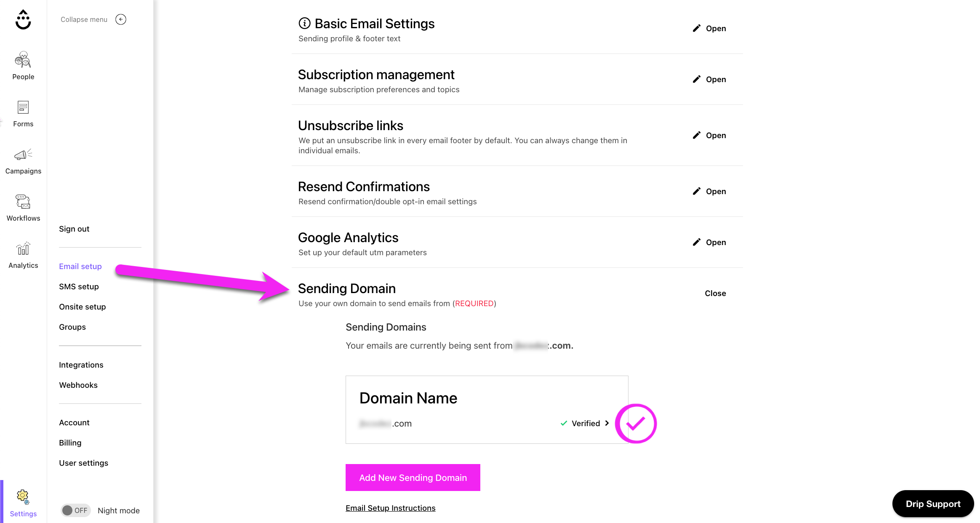
Task: Close the Sending Domain section
Action: tap(715, 293)
